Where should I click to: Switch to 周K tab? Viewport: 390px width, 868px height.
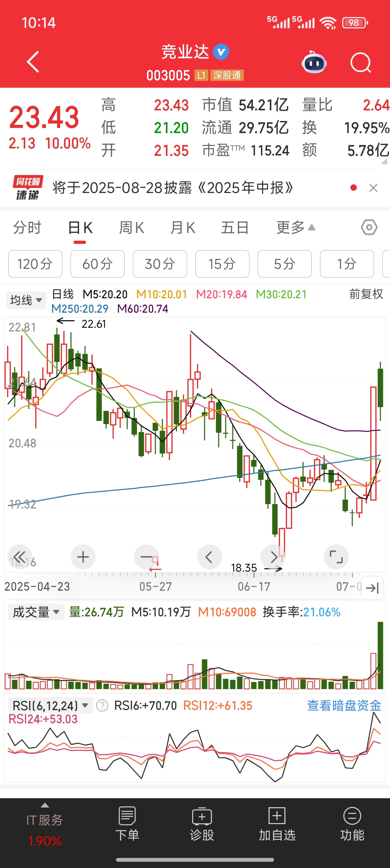pos(132,228)
